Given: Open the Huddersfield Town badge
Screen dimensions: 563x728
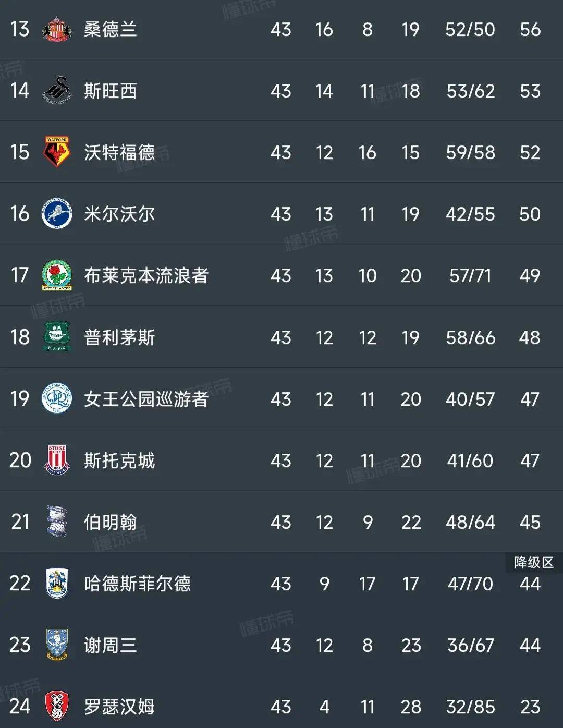Looking at the screenshot, I should [x=56, y=583].
